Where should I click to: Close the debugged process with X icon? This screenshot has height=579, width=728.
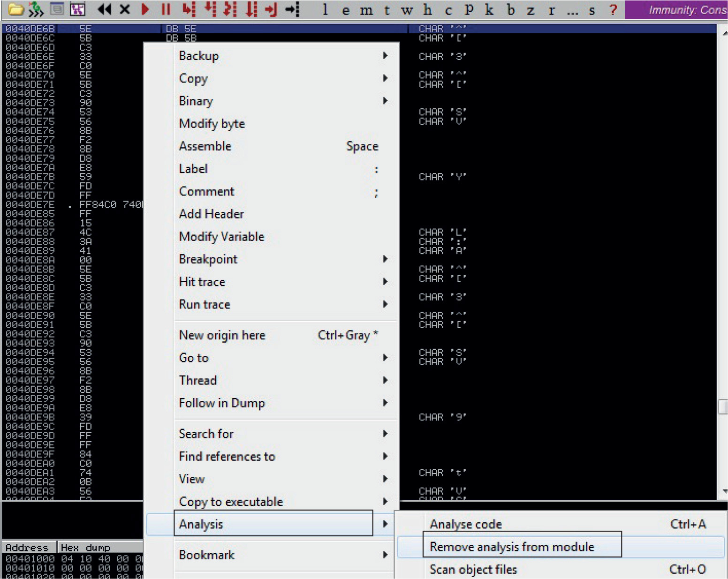tap(125, 9)
